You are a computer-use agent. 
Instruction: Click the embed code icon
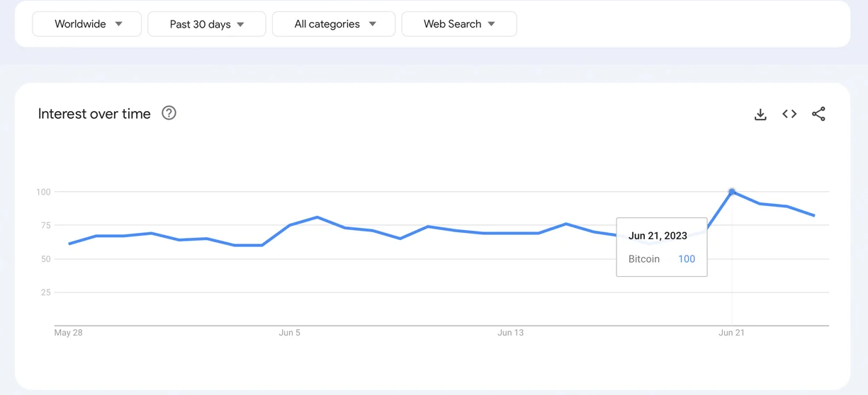pyautogui.click(x=789, y=114)
